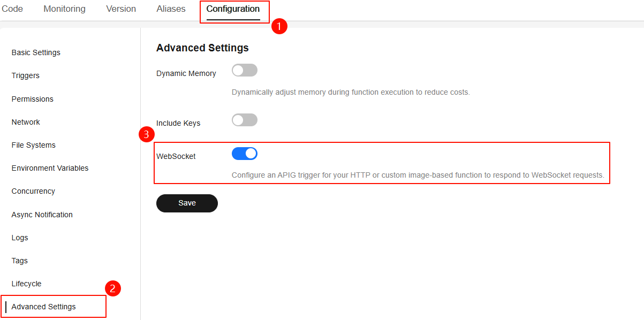This screenshot has height=320, width=644.
Task: Click the Save button
Action: pyautogui.click(x=187, y=203)
